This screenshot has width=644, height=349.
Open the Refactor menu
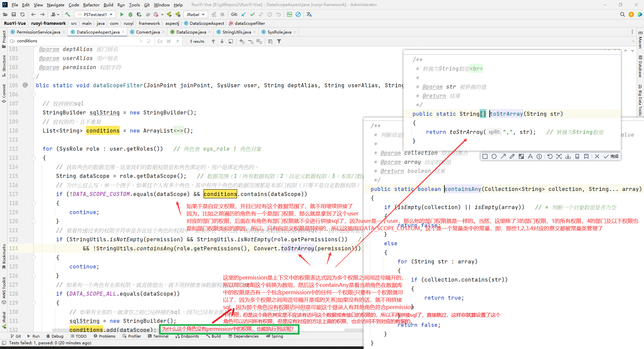tap(91, 5)
